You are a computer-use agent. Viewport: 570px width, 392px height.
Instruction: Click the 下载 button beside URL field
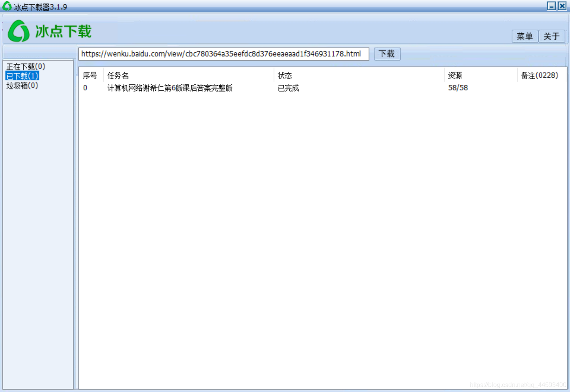pos(387,54)
